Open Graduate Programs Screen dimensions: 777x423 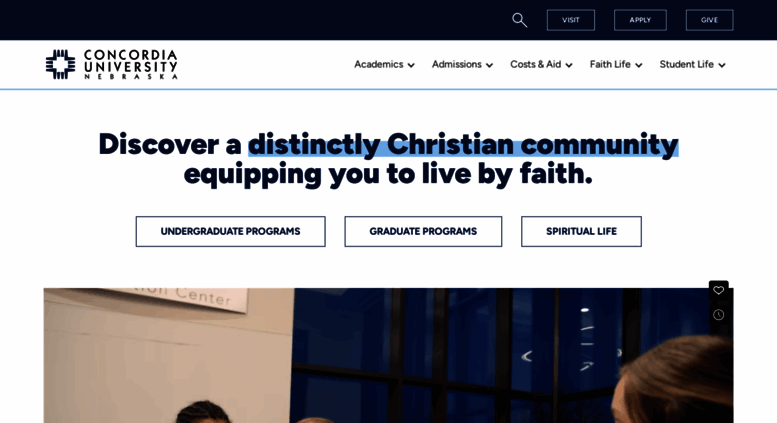tap(423, 231)
